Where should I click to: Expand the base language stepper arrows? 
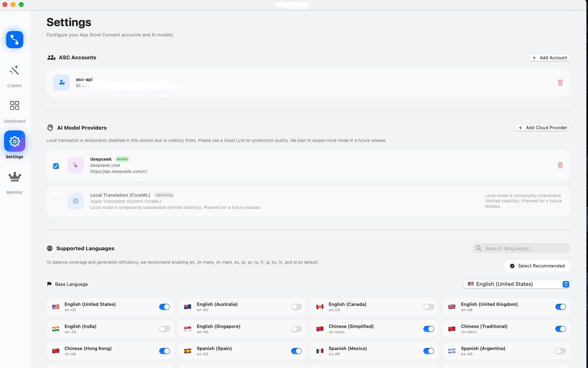click(x=566, y=284)
